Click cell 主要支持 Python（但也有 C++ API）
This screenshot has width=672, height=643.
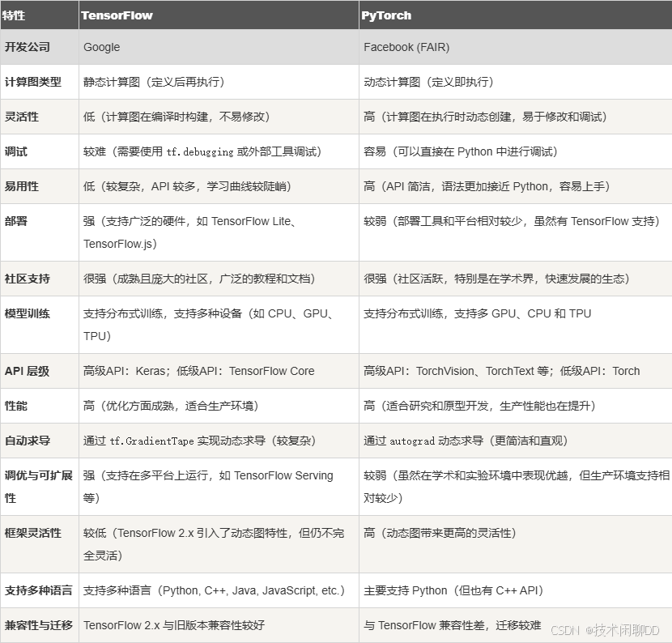(516, 590)
